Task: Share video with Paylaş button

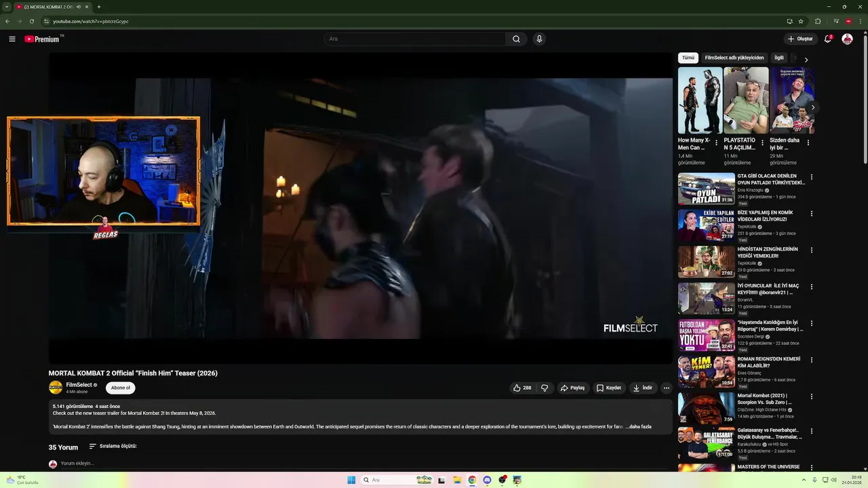Action: click(x=573, y=388)
